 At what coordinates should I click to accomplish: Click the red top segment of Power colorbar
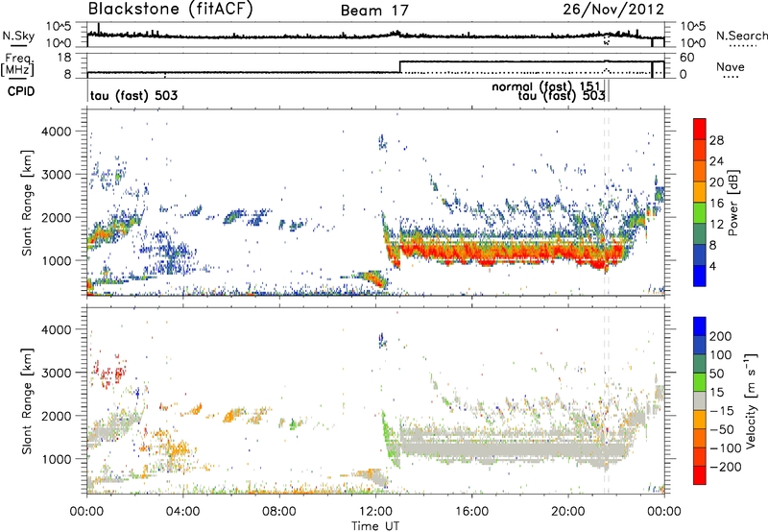(x=700, y=129)
